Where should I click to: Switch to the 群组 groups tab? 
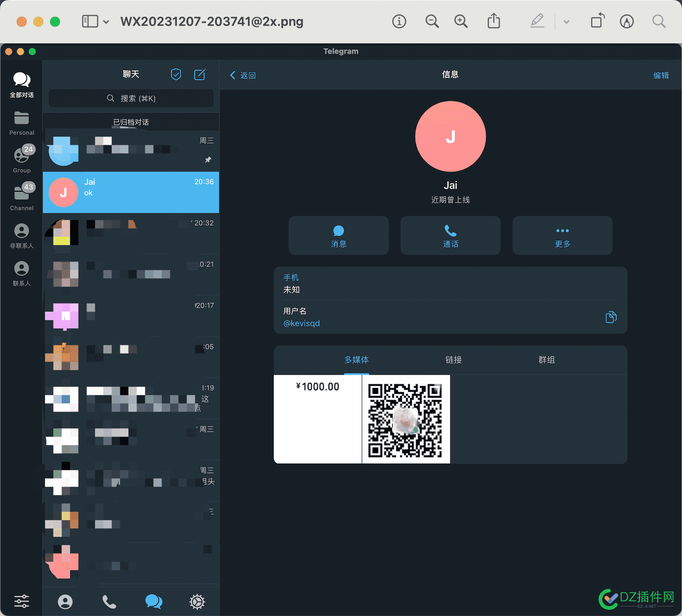(547, 360)
